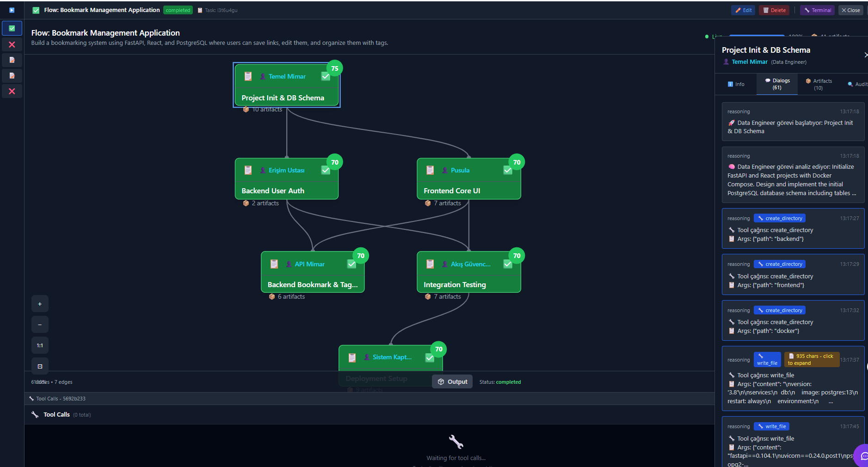Switch to the Info tab
The image size is (868, 467).
click(x=736, y=84)
